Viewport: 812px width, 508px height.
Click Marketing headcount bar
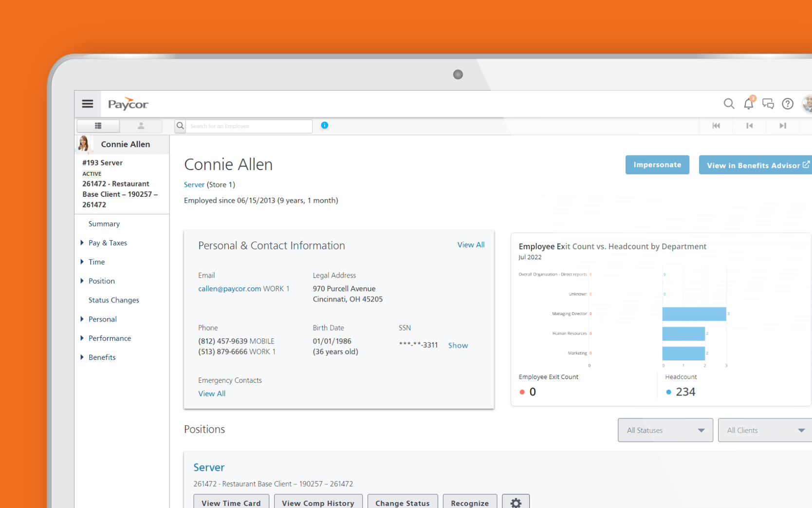(x=683, y=353)
